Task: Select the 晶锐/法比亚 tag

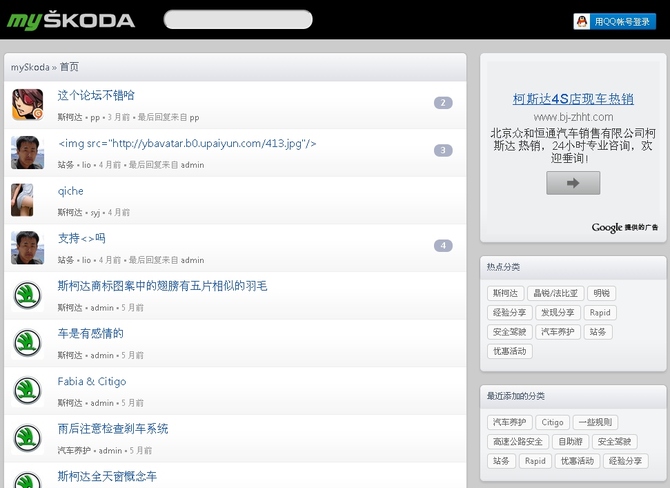Action: tap(555, 293)
